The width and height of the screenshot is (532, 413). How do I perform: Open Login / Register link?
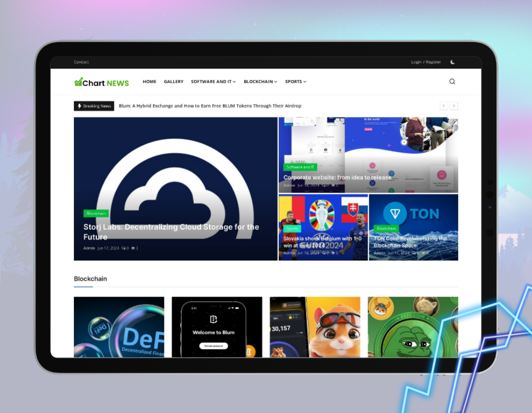[426, 62]
